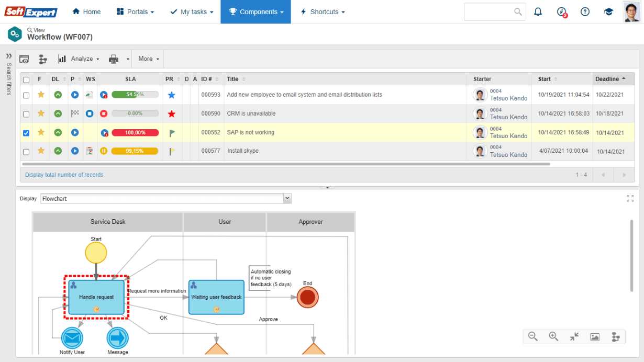Click the SoftExpert logo
Viewport: 644px width, 362px height.
coord(31,12)
